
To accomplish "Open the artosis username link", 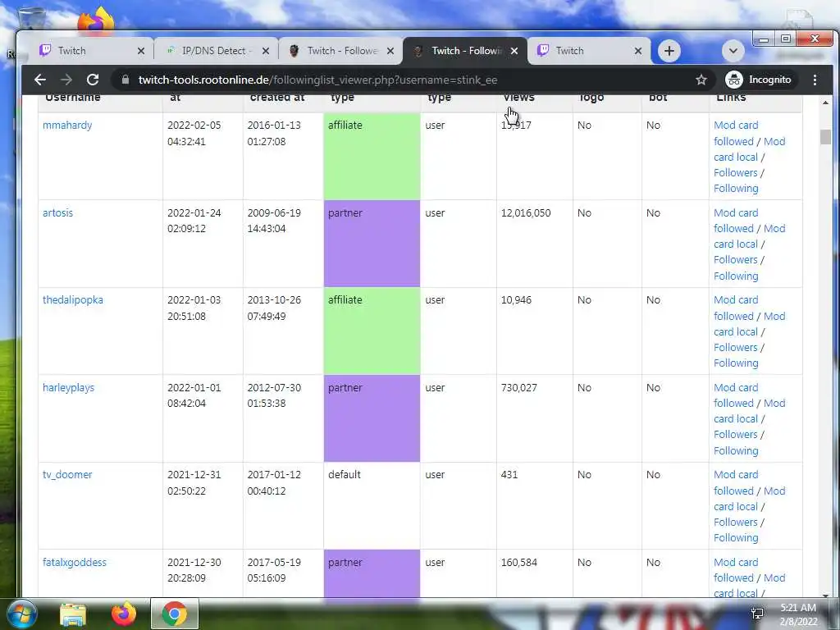I will point(58,212).
